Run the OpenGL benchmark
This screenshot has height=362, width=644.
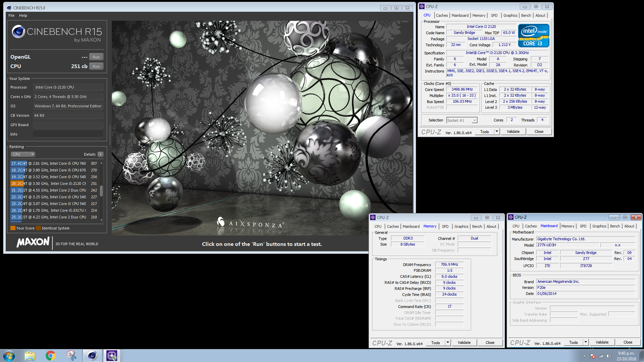pyautogui.click(x=96, y=57)
